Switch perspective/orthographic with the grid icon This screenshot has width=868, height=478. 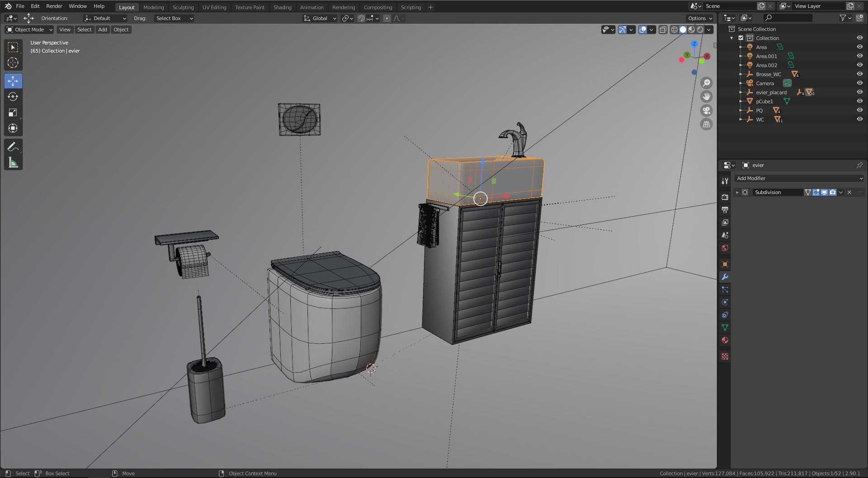(706, 124)
